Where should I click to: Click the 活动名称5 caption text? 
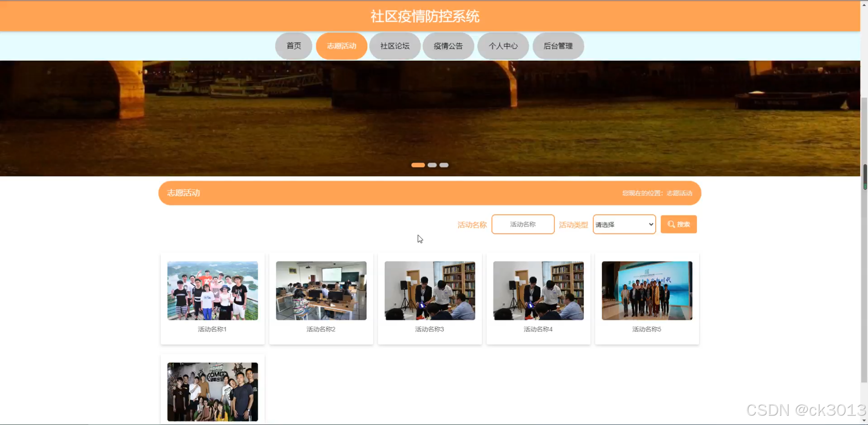tap(646, 329)
